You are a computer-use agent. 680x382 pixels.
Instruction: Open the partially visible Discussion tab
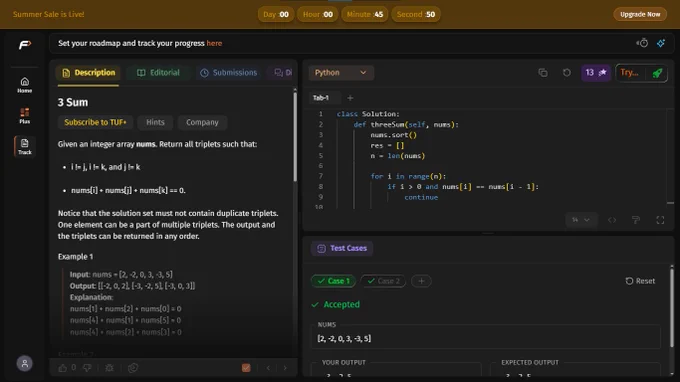coord(283,72)
